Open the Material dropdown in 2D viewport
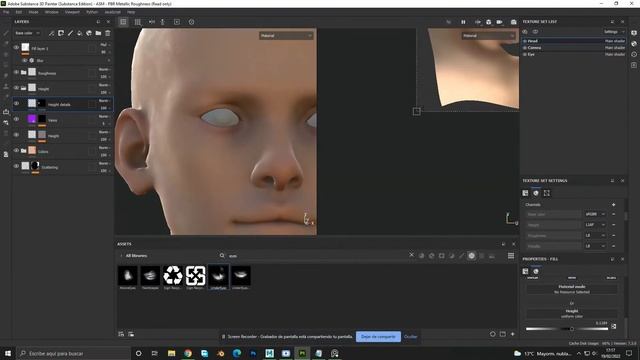Viewport: 640px width, 360px height. click(x=489, y=36)
